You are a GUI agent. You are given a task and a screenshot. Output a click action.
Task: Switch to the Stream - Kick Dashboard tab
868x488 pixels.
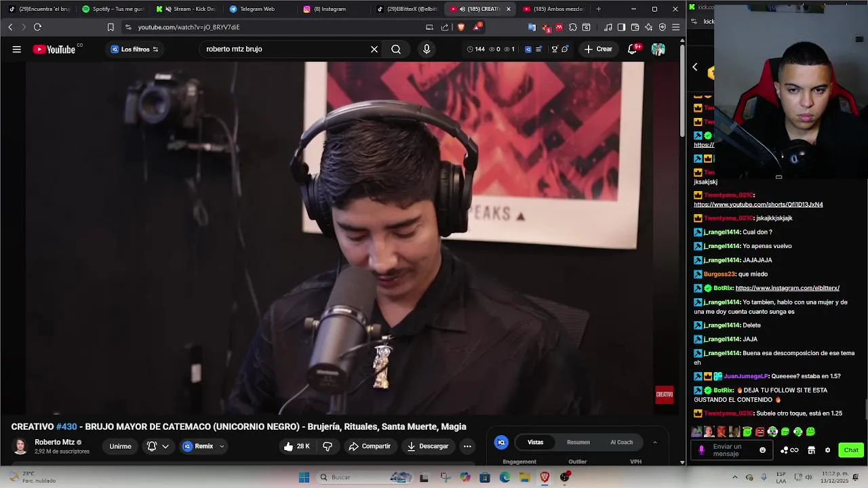(x=186, y=9)
